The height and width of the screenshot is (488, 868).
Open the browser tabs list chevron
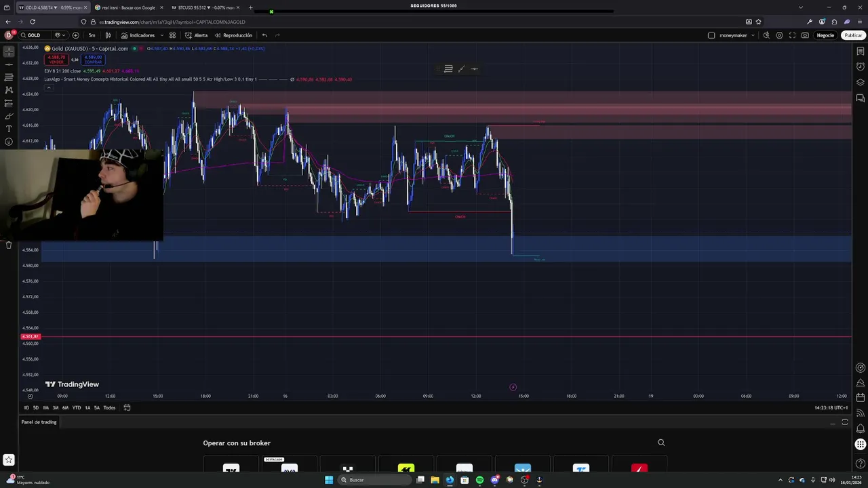coord(800,7)
